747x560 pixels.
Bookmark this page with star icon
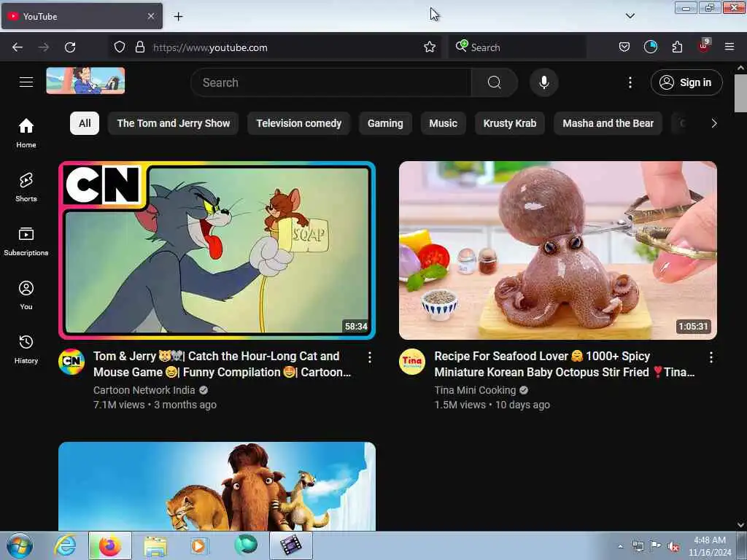[429, 47]
